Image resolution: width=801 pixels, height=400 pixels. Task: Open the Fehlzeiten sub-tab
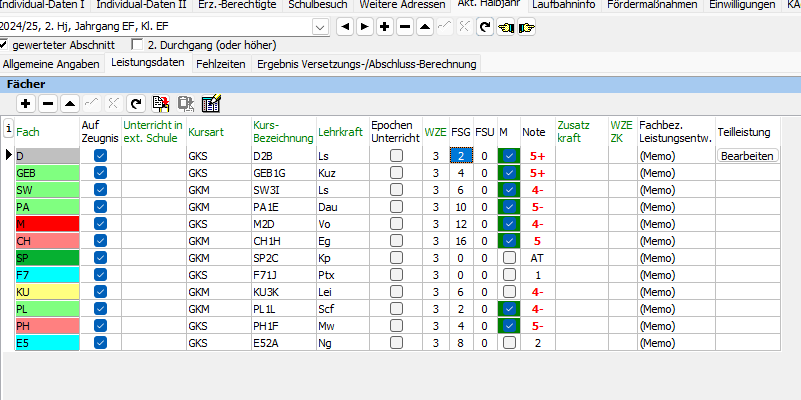coord(221,64)
